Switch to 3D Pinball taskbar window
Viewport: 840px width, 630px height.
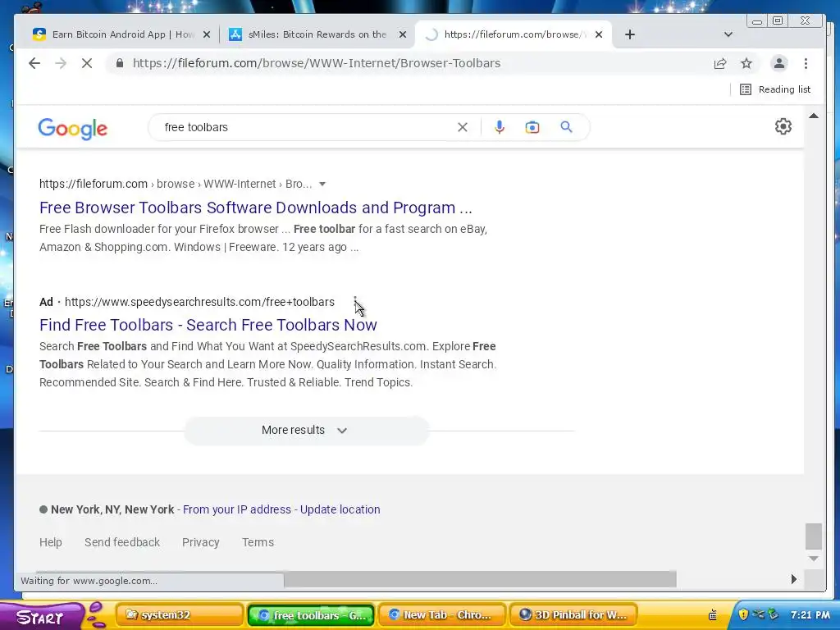pyautogui.click(x=573, y=615)
